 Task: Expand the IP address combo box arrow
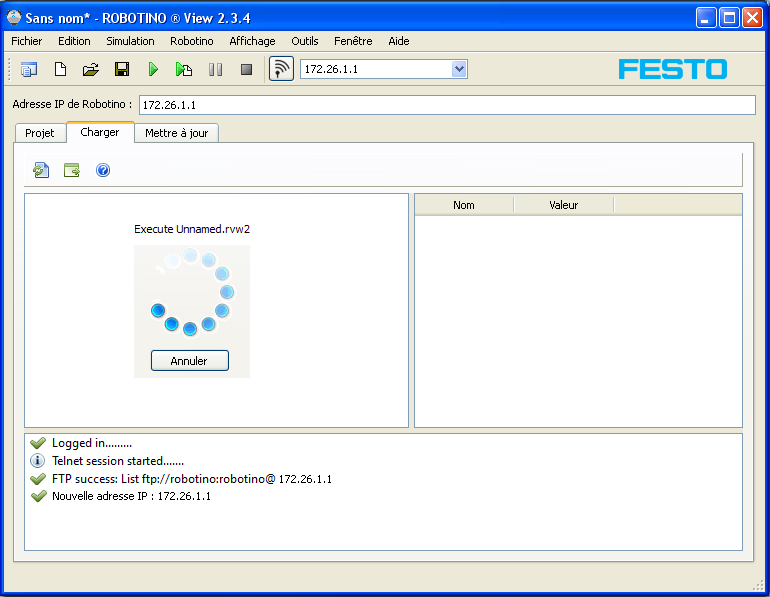click(459, 69)
